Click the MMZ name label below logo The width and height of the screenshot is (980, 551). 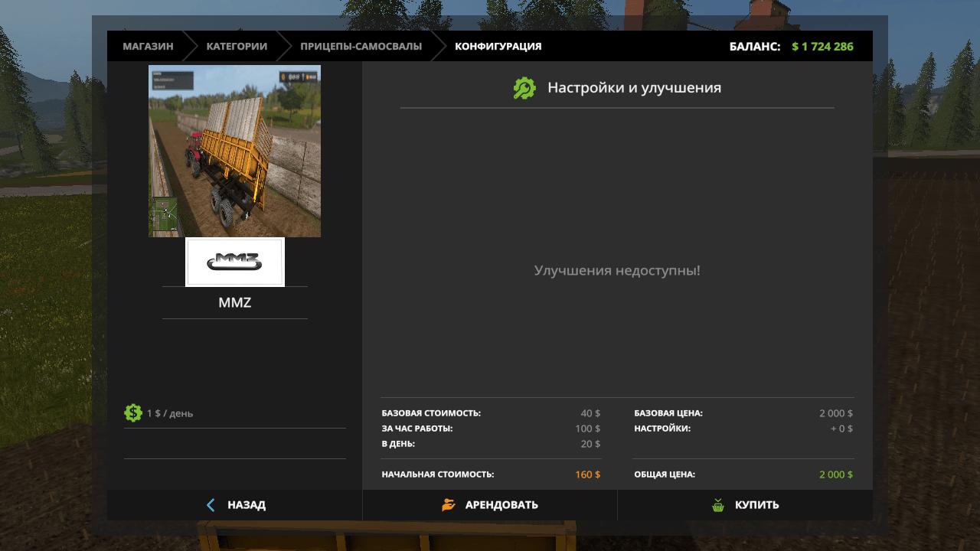(x=235, y=303)
